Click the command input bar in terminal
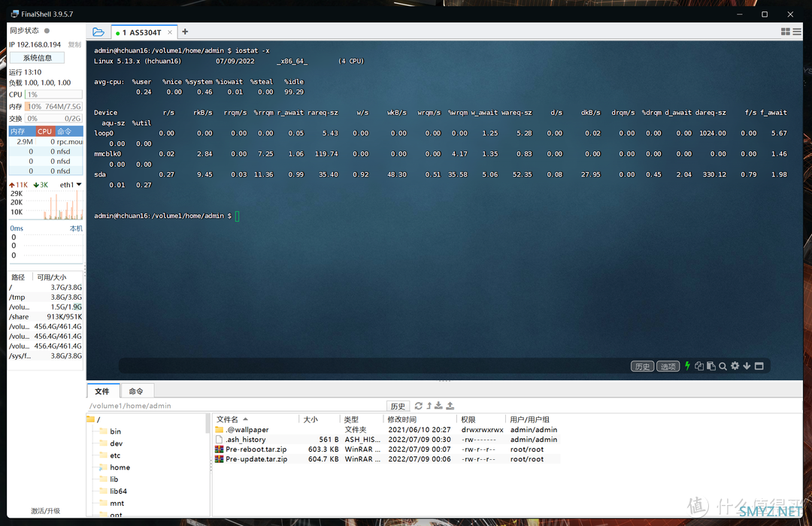This screenshot has height=526, width=812. click(373, 366)
